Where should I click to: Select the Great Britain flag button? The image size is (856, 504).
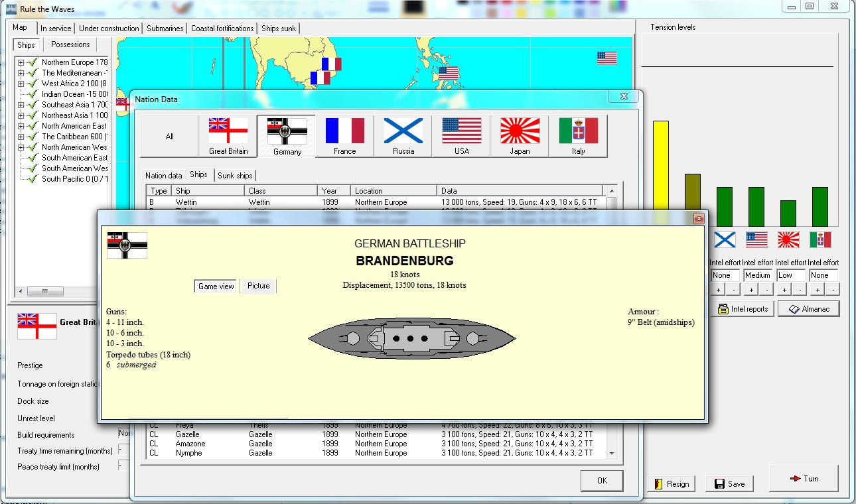pos(228,136)
